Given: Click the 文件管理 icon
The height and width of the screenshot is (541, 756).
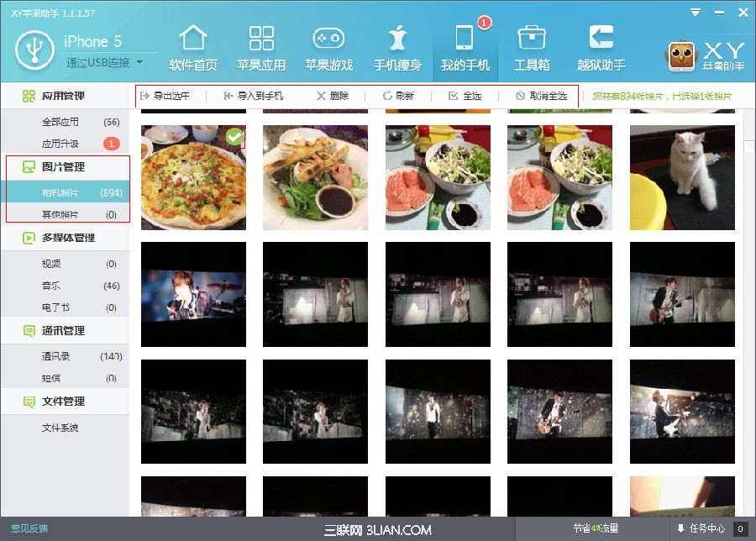Looking at the screenshot, I should tap(29, 402).
